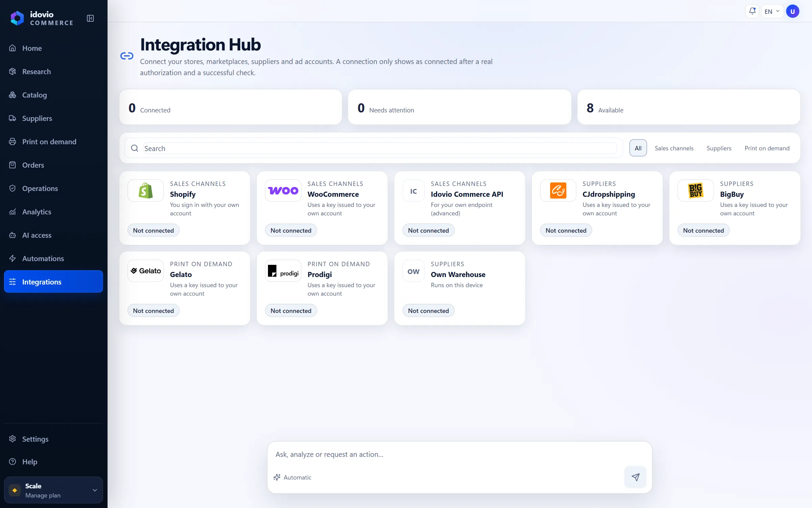
Task: Click the 8 Available stat card
Action: coord(689,107)
